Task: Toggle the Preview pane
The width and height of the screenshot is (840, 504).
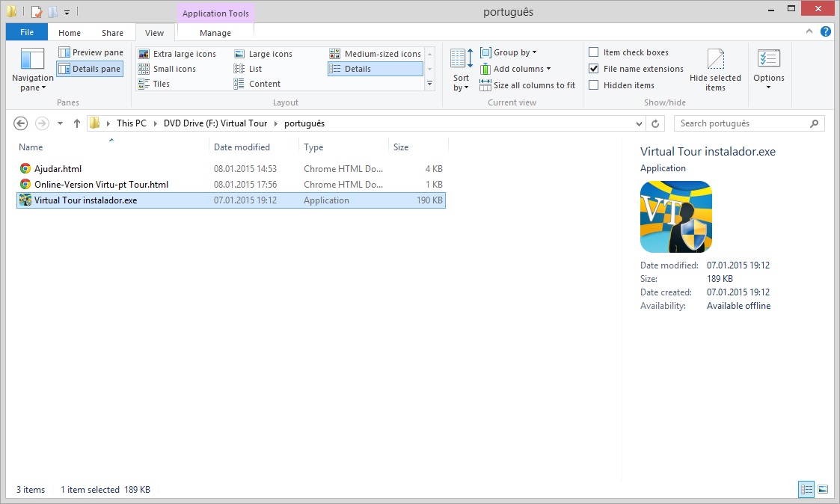Action: [91, 52]
